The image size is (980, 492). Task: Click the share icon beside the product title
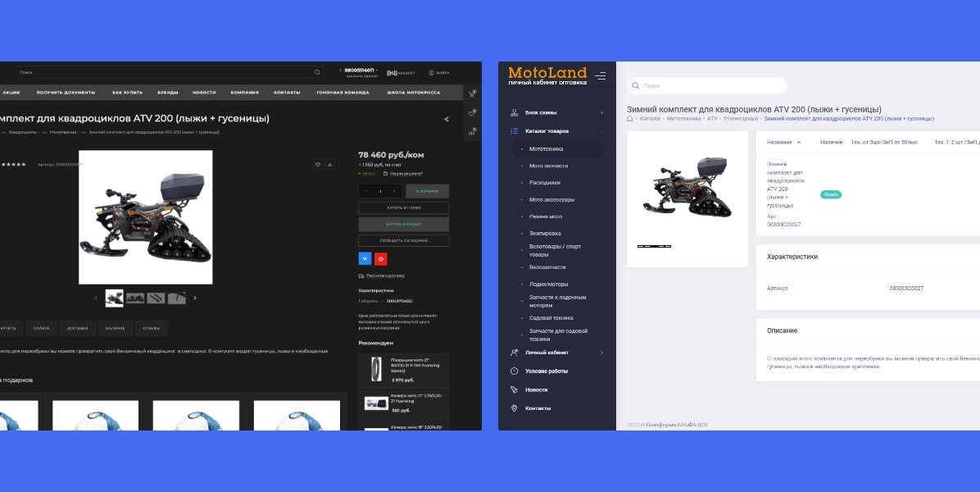point(447,119)
